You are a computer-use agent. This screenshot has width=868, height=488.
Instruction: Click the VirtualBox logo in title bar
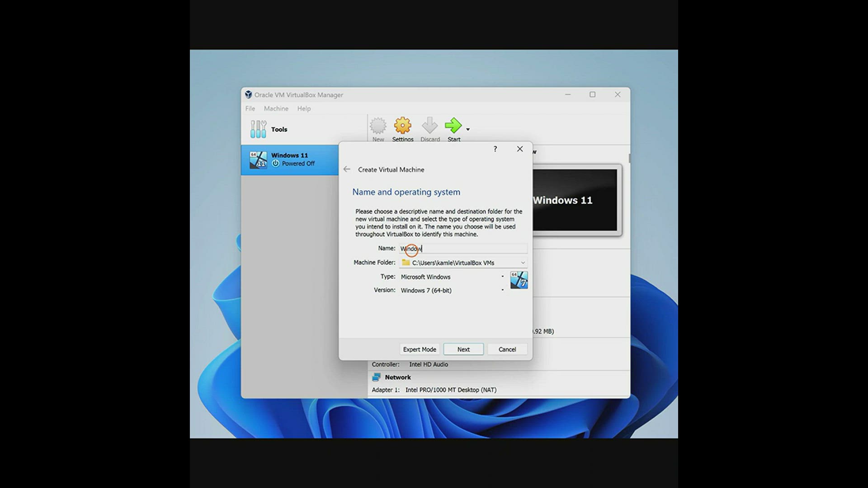coord(248,94)
